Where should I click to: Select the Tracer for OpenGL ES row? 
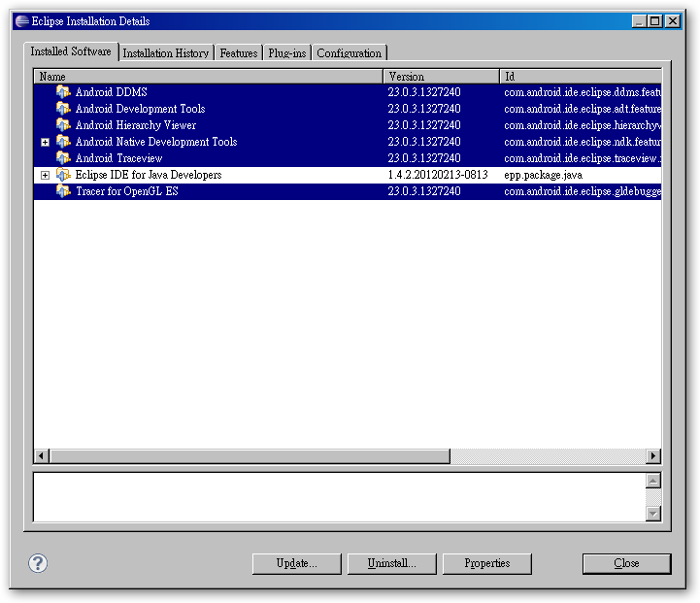pyautogui.click(x=348, y=191)
